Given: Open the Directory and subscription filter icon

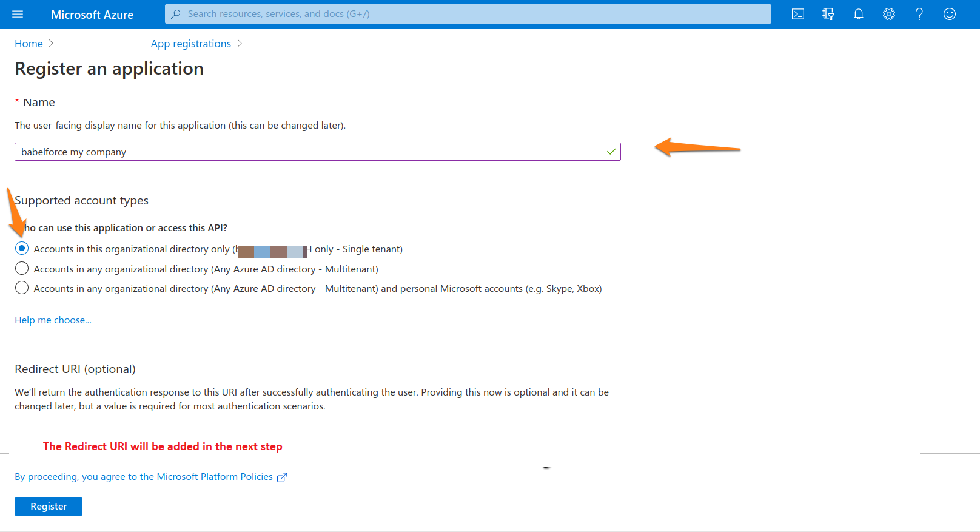Looking at the screenshot, I should [828, 14].
